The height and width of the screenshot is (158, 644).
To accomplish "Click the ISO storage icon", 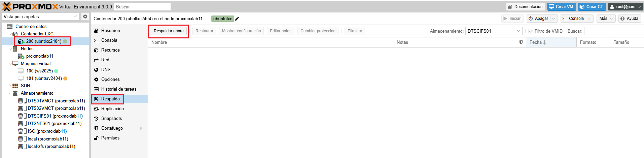I will coord(22,131).
